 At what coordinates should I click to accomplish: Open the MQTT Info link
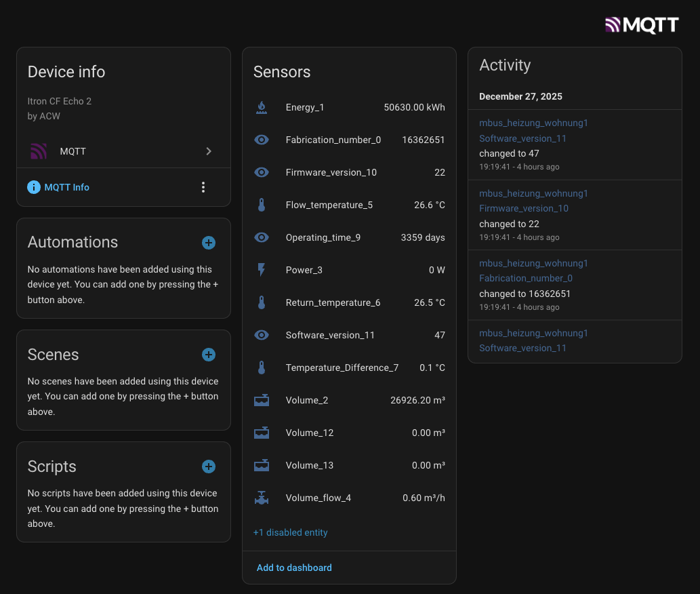coord(66,187)
